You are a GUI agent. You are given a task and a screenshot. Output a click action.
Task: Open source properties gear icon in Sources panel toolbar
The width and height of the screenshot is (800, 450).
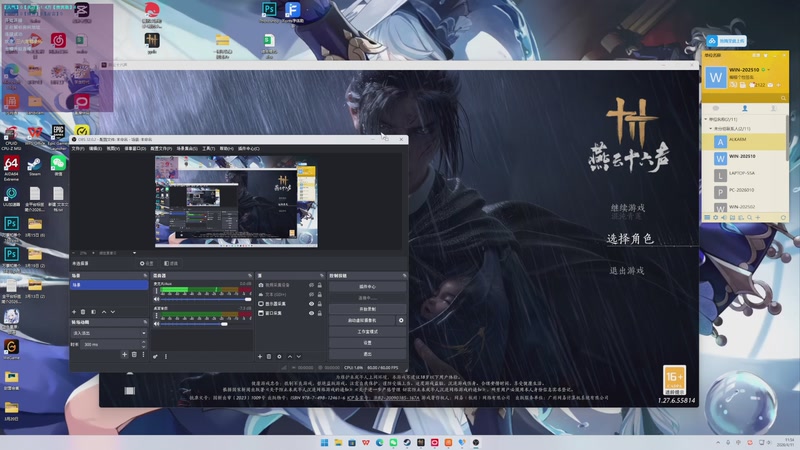(279, 357)
